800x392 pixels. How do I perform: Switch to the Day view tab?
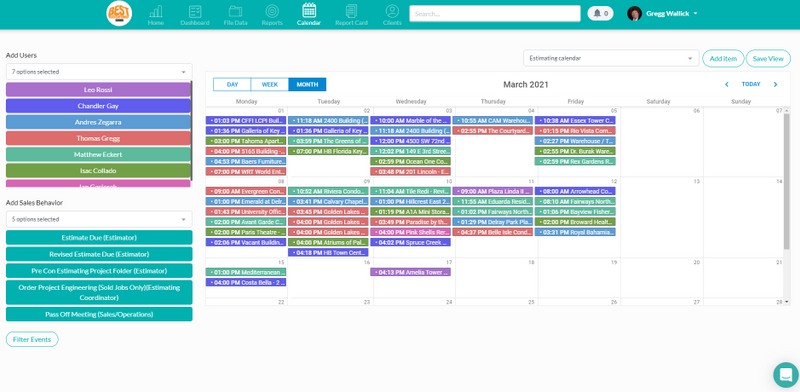point(232,84)
